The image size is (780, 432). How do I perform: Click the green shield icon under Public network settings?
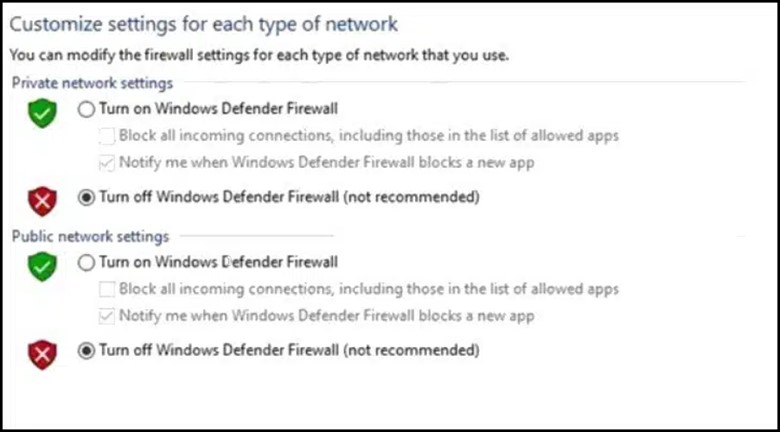click(42, 265)
